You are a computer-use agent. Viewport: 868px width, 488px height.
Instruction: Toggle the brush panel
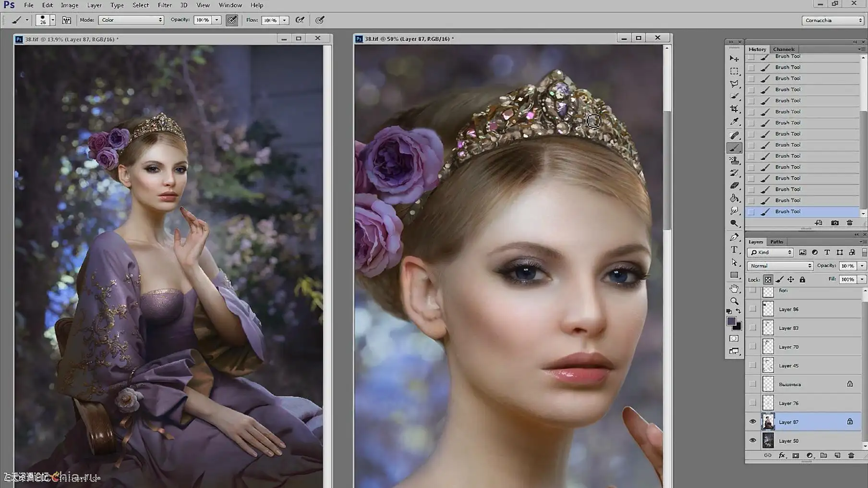pyautogui.click(x=66, y=20)
